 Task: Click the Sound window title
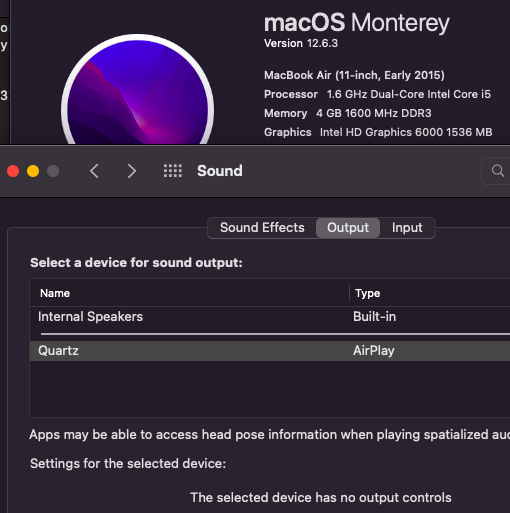coord(220,171)
